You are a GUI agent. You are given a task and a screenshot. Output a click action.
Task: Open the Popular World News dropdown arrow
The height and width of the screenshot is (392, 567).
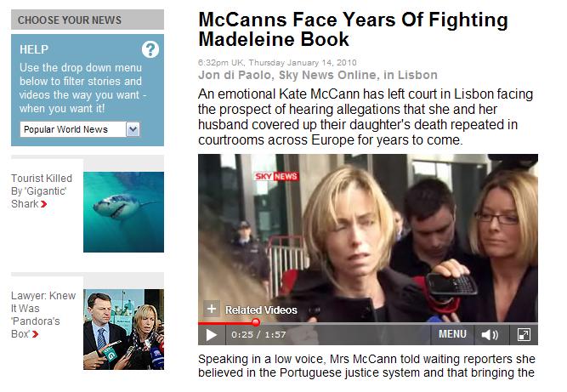133,129
